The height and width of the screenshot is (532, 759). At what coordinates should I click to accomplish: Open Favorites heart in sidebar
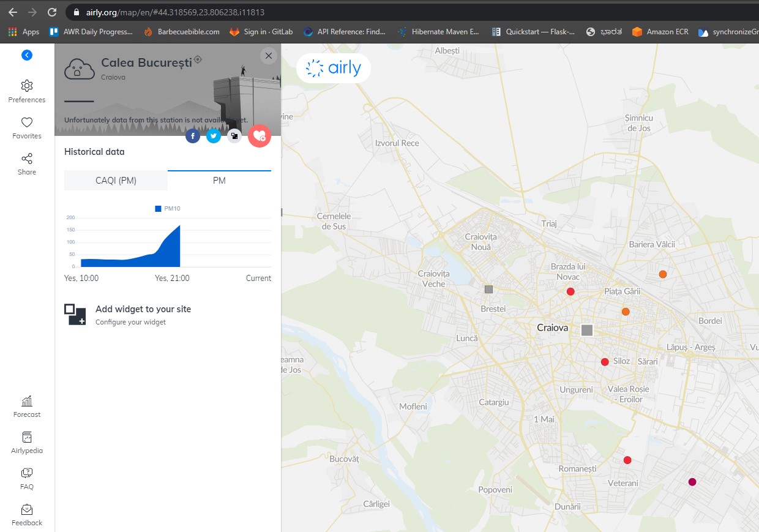click(x=27, y=122)
